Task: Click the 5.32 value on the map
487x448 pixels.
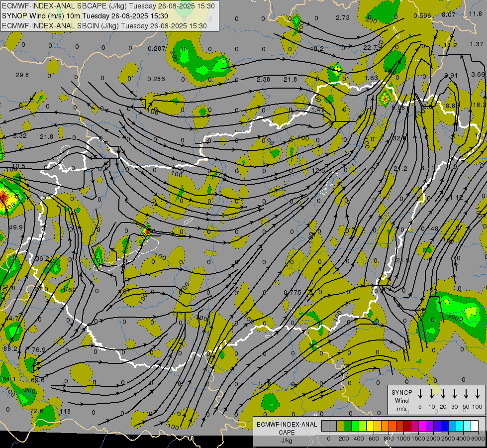Action: point(19,135)
